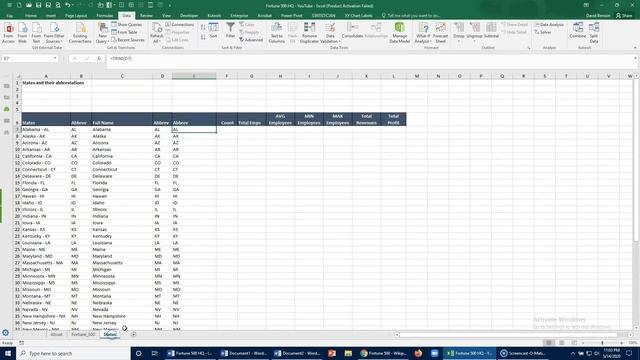The image size is (640, 360).
Task: Switch to Page Layout view
Action: point(562,343)
